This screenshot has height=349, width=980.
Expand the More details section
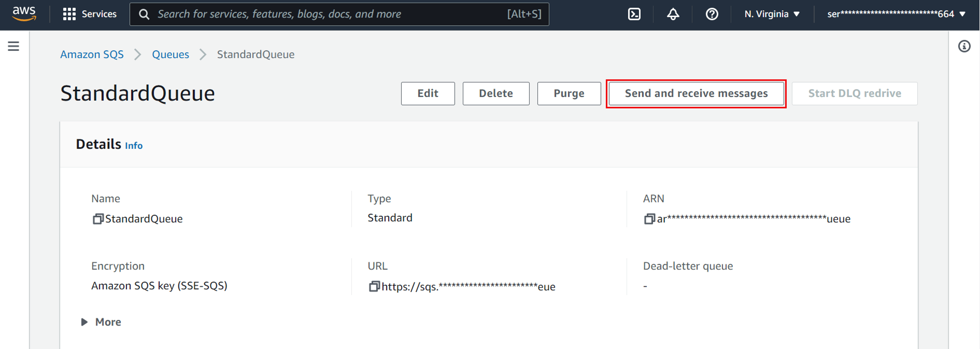coord(101,322)
